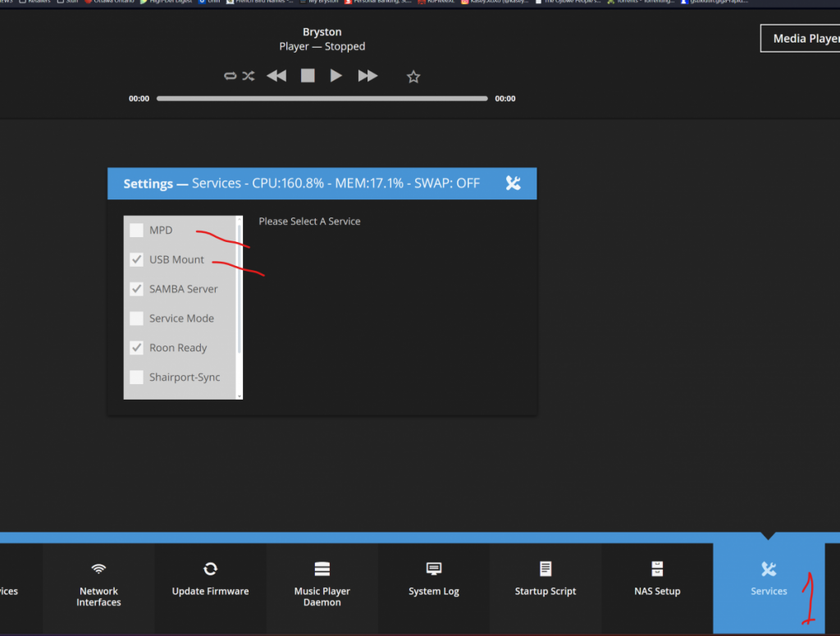Open the NAS Setup tab
Viewport: 840px width, 636px height.
(657, 588)
